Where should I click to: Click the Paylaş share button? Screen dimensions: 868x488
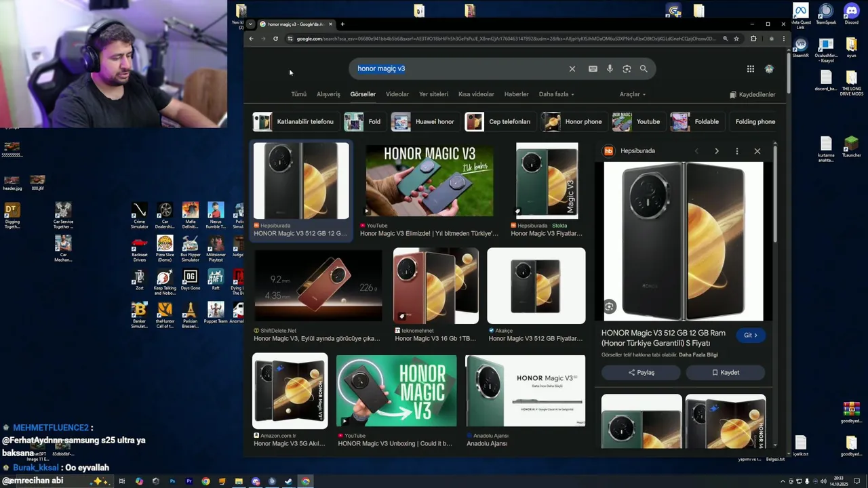641,372
